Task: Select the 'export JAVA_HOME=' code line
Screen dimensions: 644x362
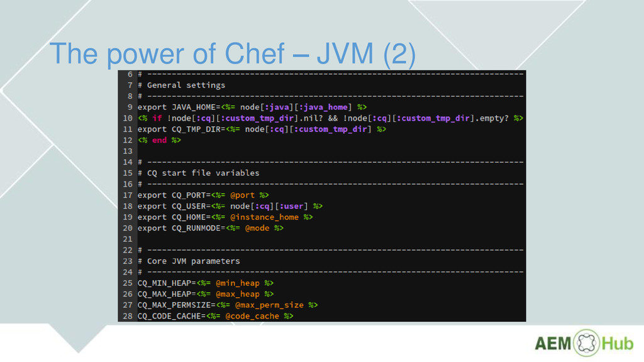Action: [252, 107]
